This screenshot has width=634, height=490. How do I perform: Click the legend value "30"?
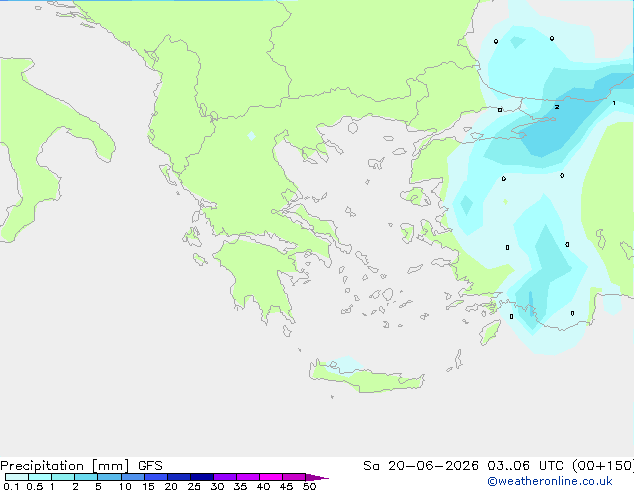coord(217,486)
